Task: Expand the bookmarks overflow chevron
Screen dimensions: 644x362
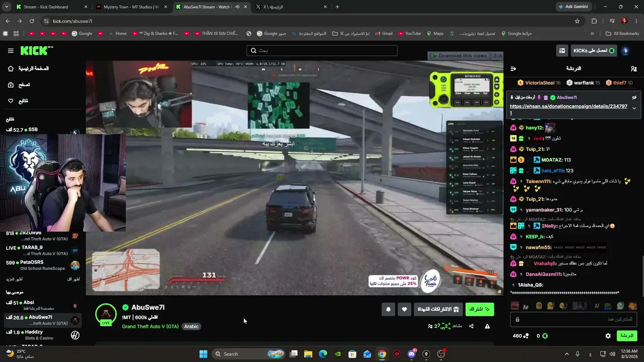Action: coord(592,34)
